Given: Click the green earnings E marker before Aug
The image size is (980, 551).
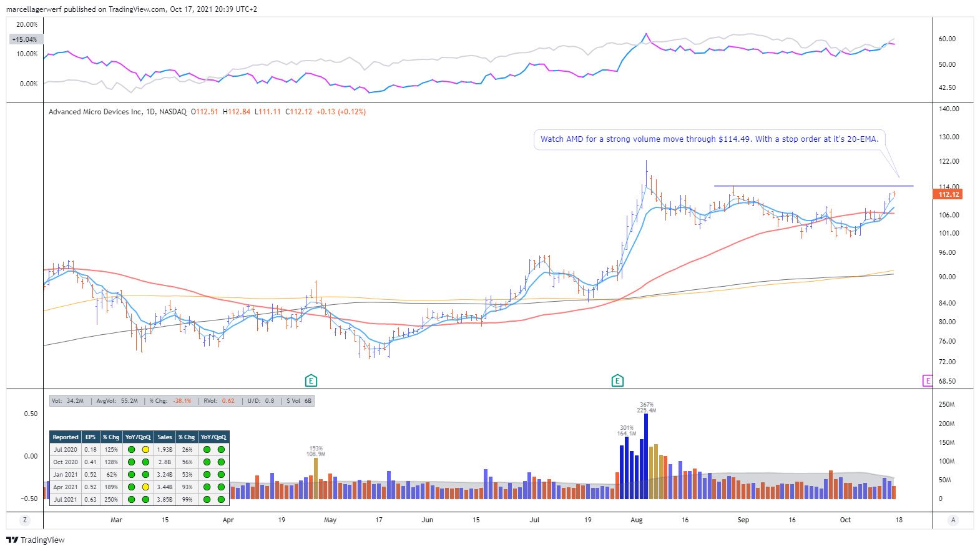Looking at the screenshot, I should (617, 380).
